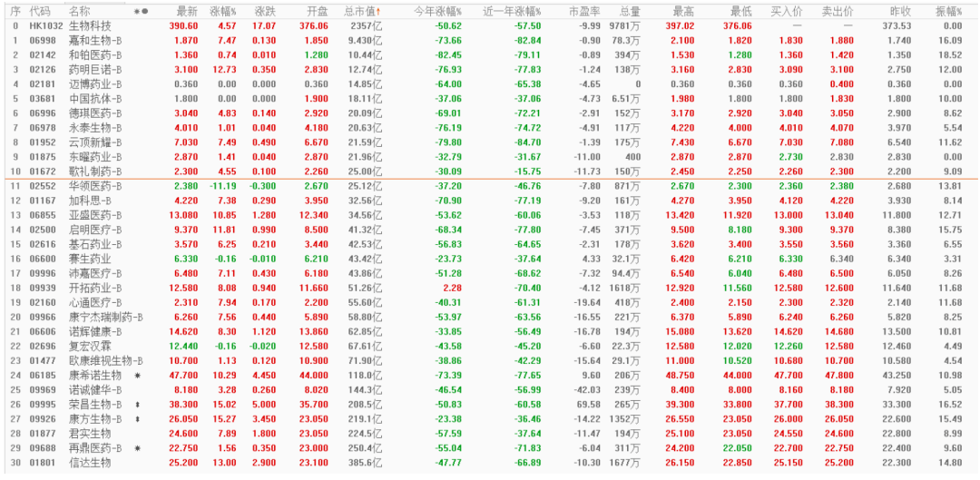Select the 君实生物 stock row
Image resolution: width=980 pixels, height=480 pixels.
click(x=490, y=433)
